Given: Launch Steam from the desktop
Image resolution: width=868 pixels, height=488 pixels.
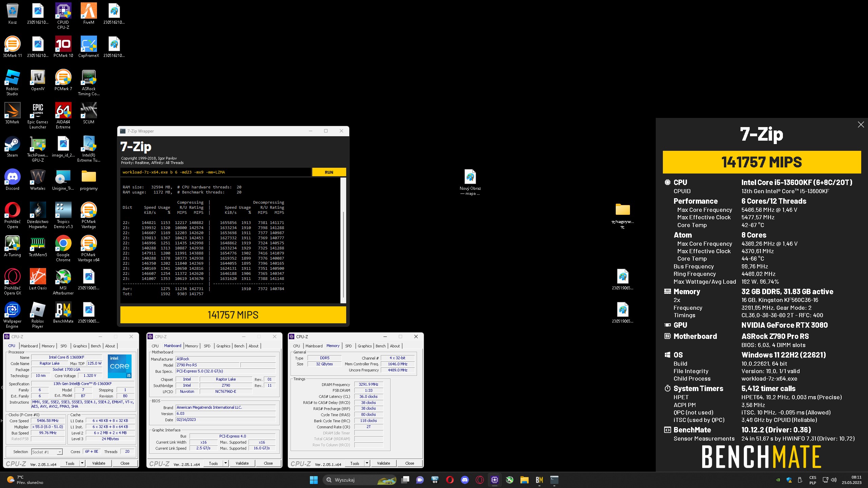Looking at the screenshot, I should click(13, 146).
